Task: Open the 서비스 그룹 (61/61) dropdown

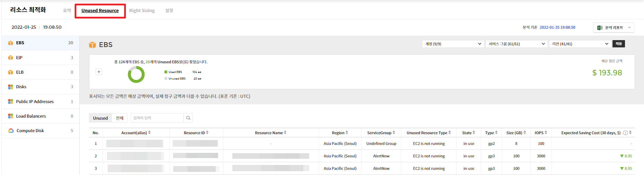Action: [516, 44]
